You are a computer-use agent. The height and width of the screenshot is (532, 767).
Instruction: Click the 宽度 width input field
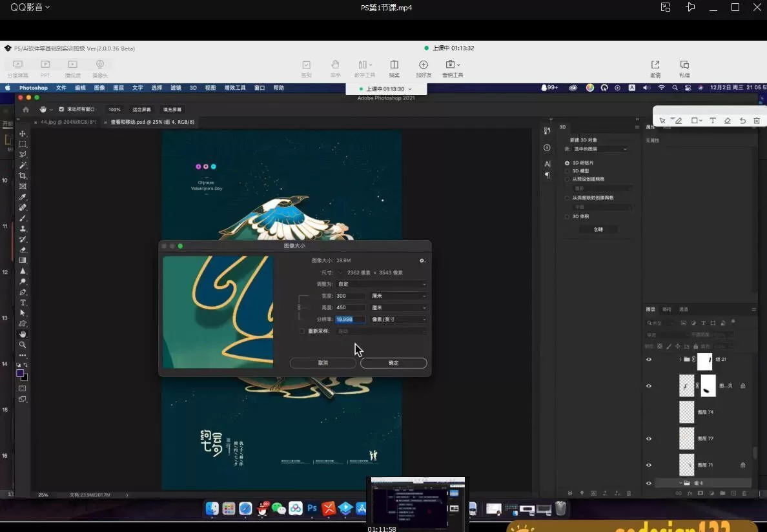pos(350,296)
